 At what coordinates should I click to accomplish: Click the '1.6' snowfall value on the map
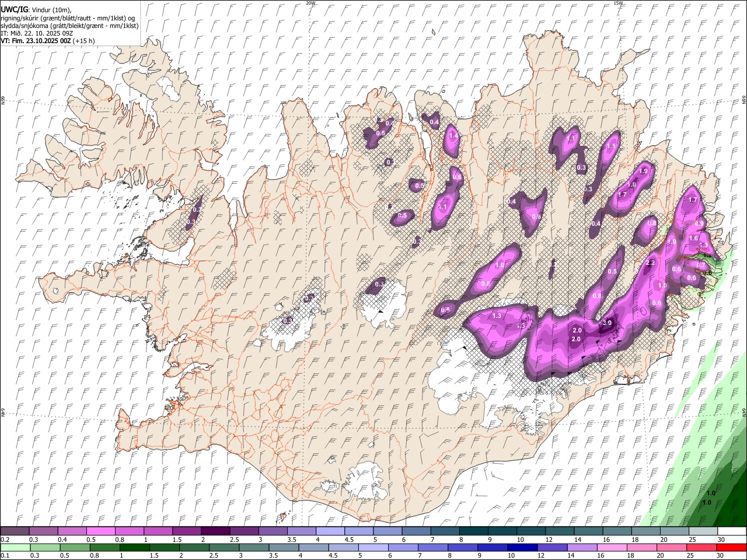tap(694, 239)
